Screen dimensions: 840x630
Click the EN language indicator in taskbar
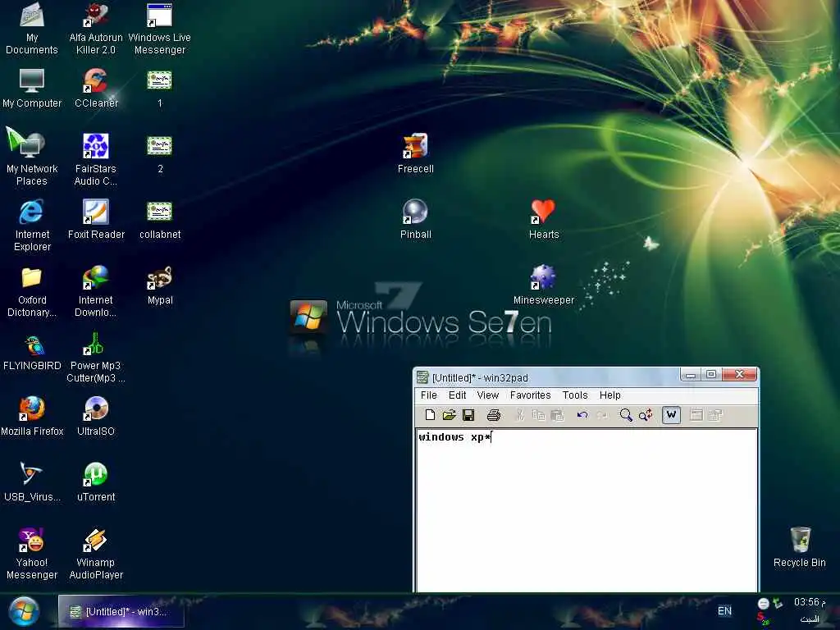point(724,610)
